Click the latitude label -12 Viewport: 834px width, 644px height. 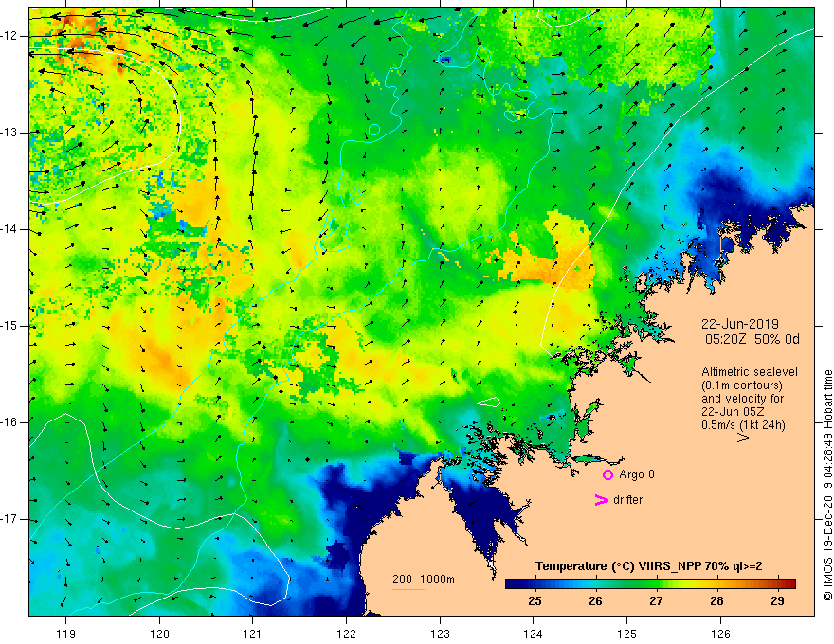9,36
